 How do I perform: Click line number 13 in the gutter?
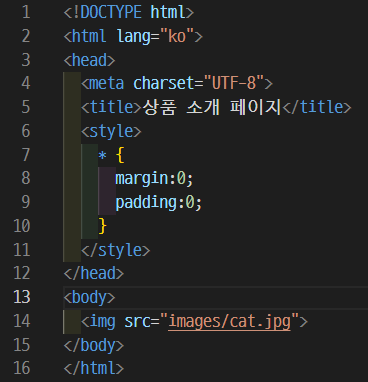pos(22,297)
